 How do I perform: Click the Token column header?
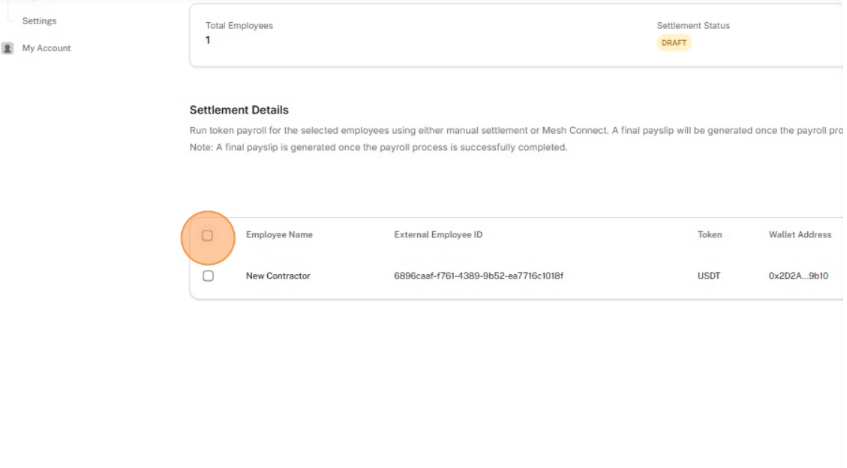tap(709, 235)
